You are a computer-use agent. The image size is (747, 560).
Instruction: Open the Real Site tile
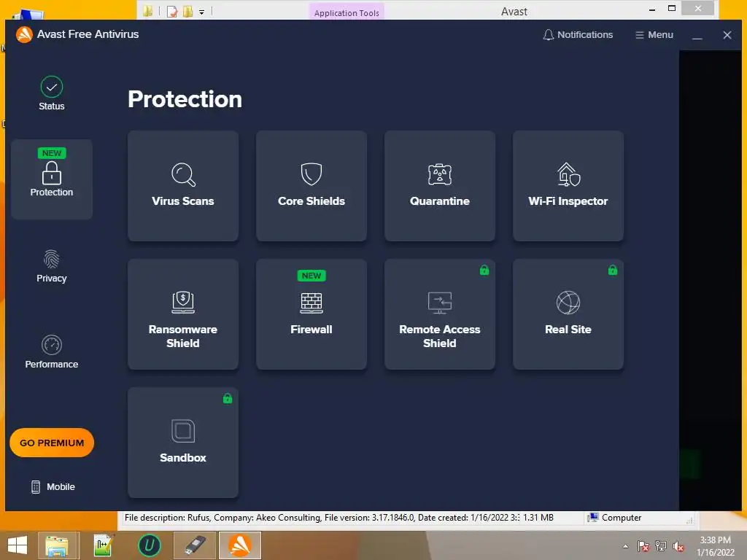coord(568,314)
